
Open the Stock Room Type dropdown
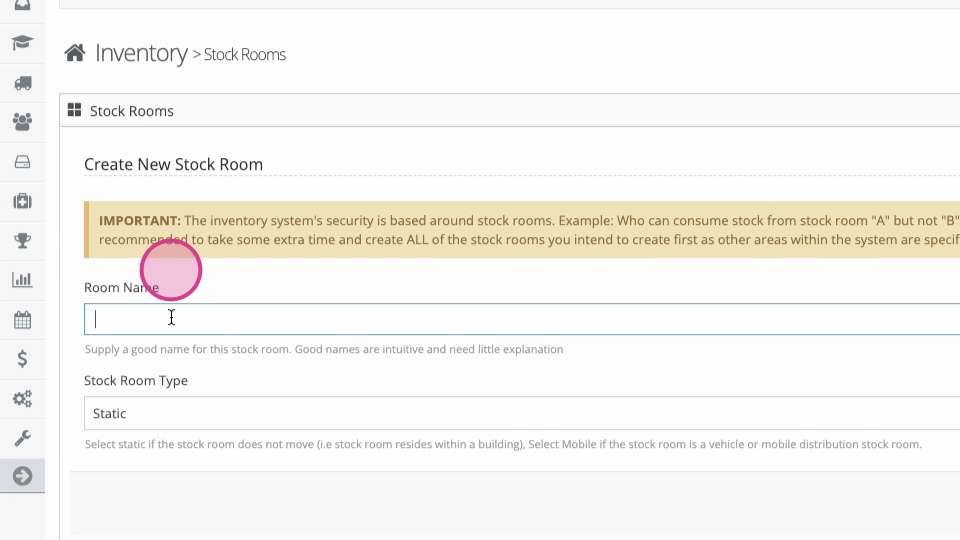click(522, 413)
